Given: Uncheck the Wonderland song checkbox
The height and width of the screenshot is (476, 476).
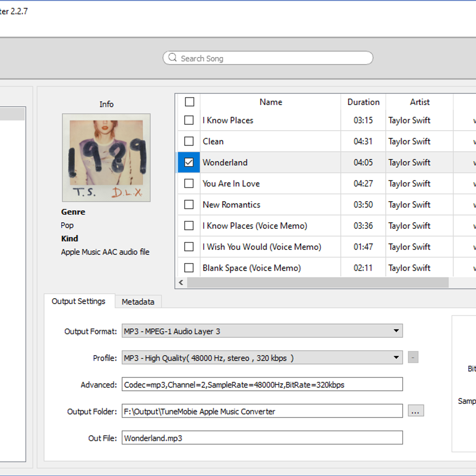Looking at the screenshot, I should tap(189, 163).
